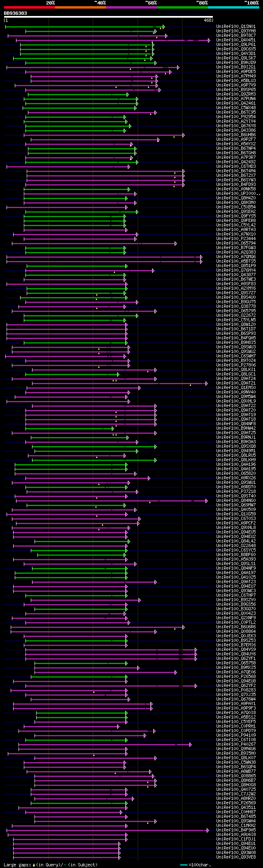Open hit UniRef100_Q93YH8

236,31
